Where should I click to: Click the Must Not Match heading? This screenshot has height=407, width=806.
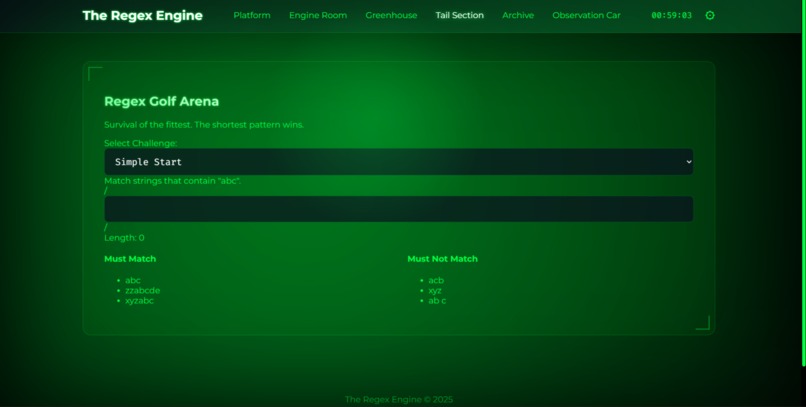443,259
